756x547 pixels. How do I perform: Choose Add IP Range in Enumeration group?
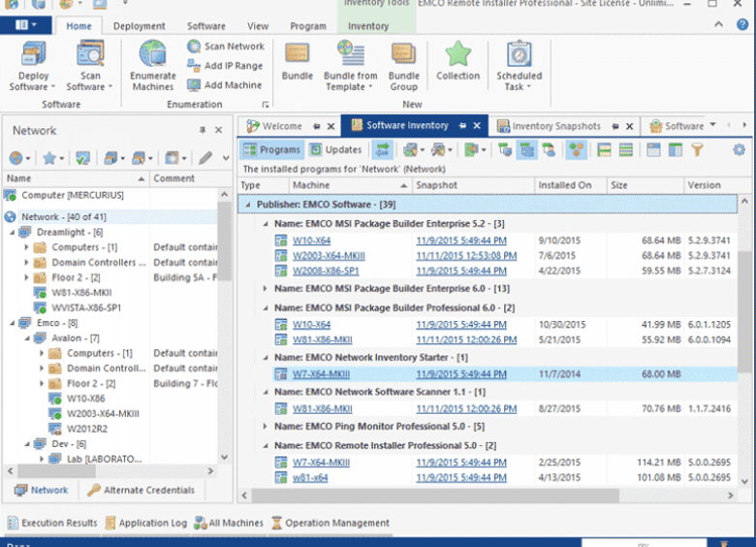click(x=225, y=66)
